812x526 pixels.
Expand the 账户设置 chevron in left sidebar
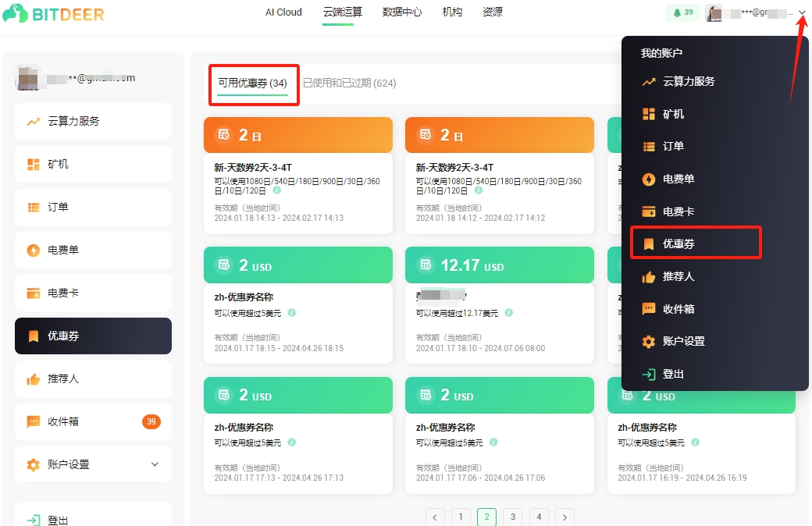click(x=155, y=464)
